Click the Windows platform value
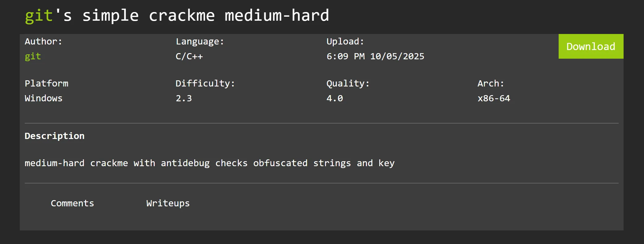Screen dimensions: 644x244 click(x=43, y=99)
